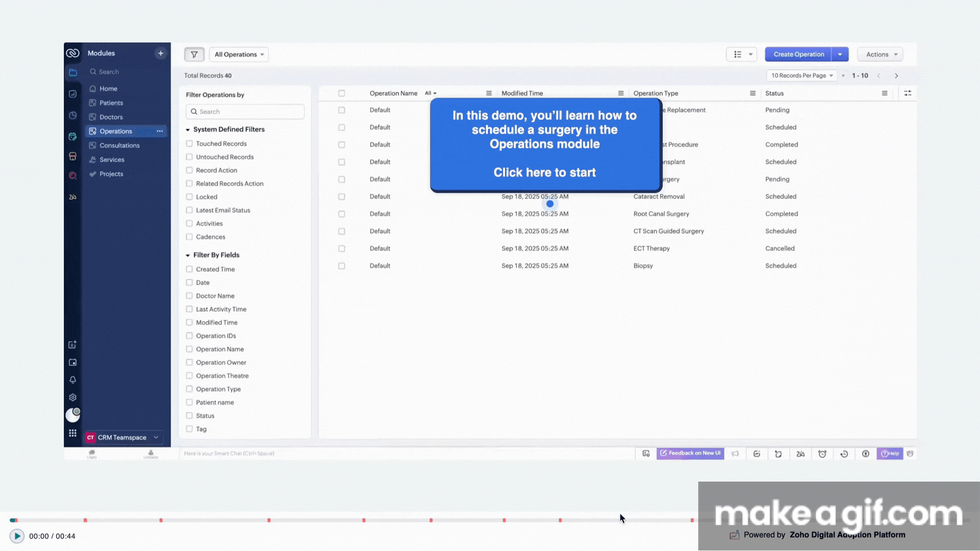Image resolution: width=980 pixels, height=551 pixels.
Task: Open the All Operations view dropdown
Action: [x=239, y=55]
